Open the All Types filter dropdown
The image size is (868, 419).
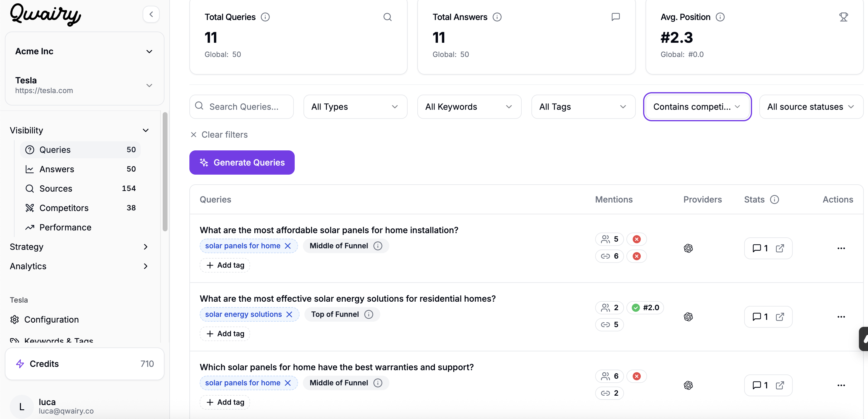coord(355,107)
